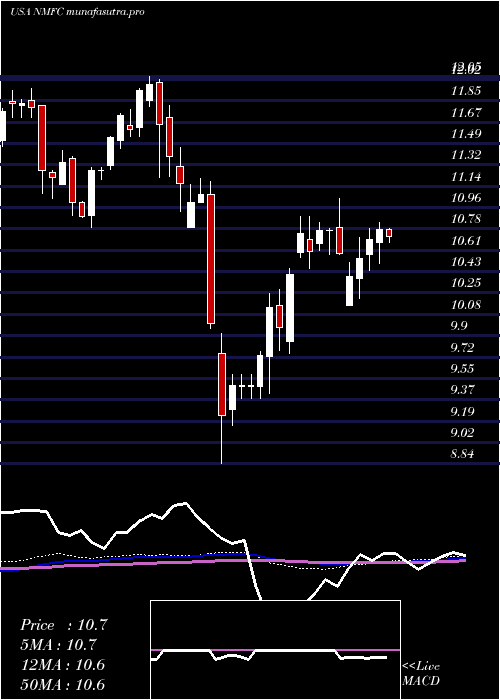The height and width of the screenshot is (700, 500).
Task: Click the '12MA : 10.6' readout
Action: (62, 665)
